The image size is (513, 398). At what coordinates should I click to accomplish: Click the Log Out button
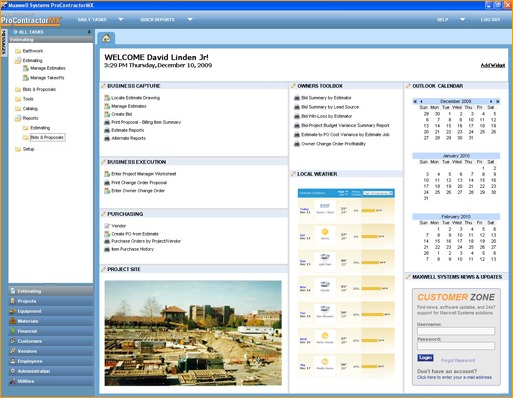click(490, 20)
